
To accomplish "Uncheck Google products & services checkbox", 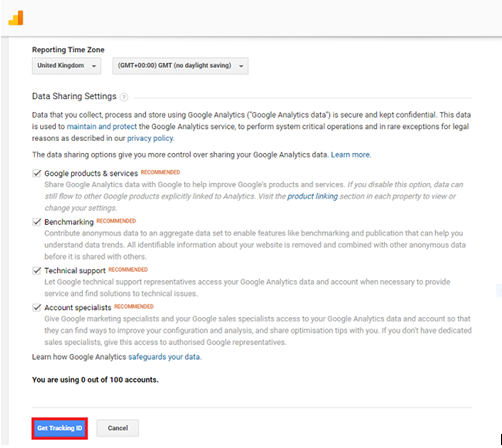I will point(37,173).
